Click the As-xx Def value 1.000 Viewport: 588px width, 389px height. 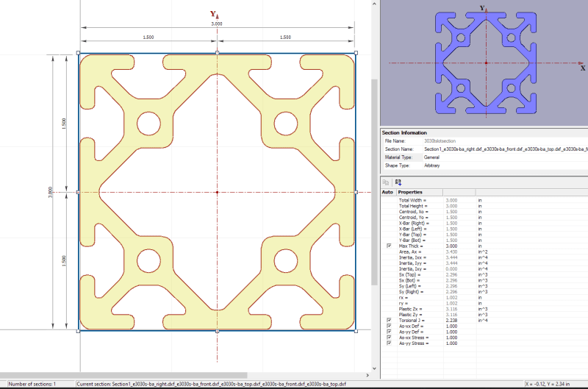[451, 326]
